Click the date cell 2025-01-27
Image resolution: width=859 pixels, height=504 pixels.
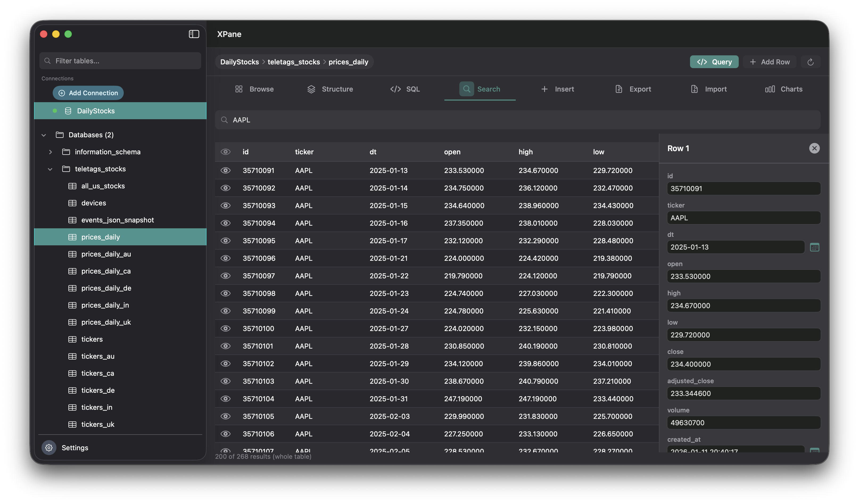coord(389,328)
